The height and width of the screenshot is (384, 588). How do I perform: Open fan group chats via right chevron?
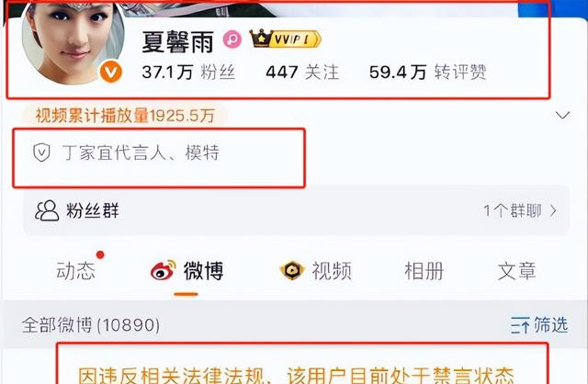[x=553, y=210]
